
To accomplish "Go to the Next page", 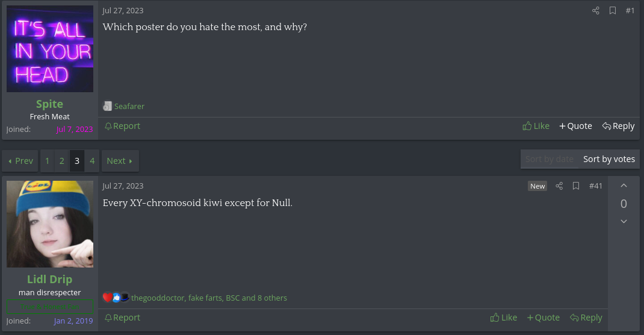I will click(119, 161).
